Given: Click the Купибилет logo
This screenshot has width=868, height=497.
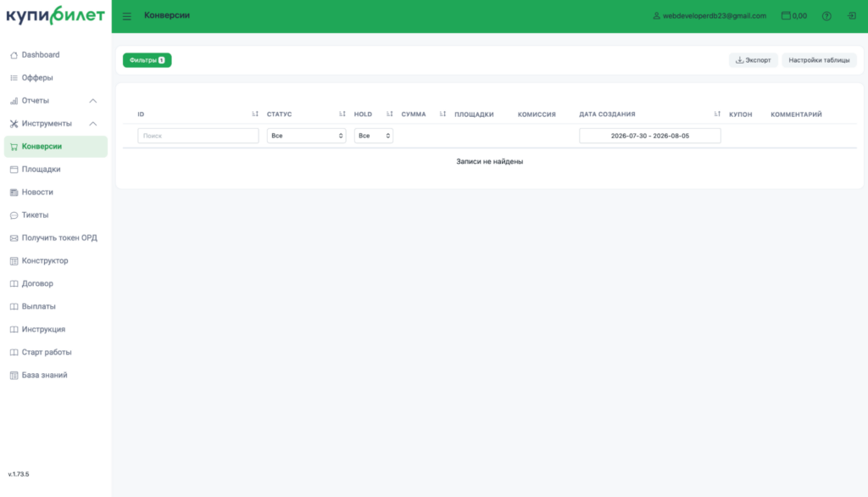Looking at the screenshot, I should click(55, 15).
